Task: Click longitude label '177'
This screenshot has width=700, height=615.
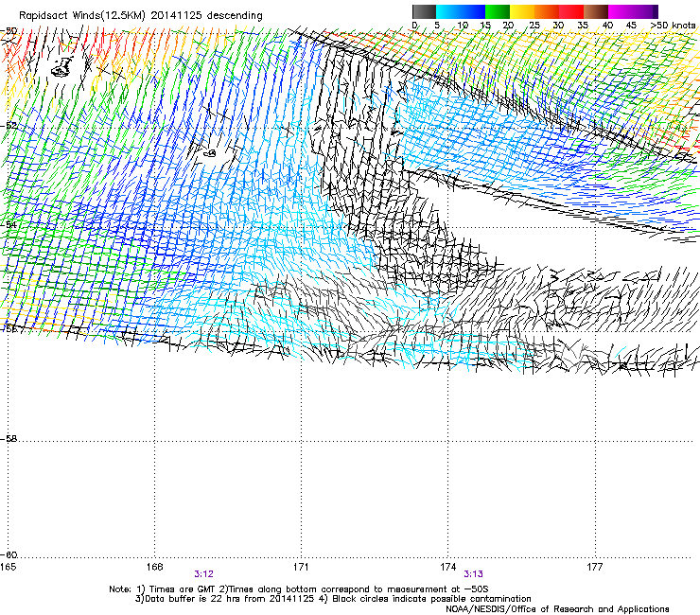Action: (x=595, y=567)
